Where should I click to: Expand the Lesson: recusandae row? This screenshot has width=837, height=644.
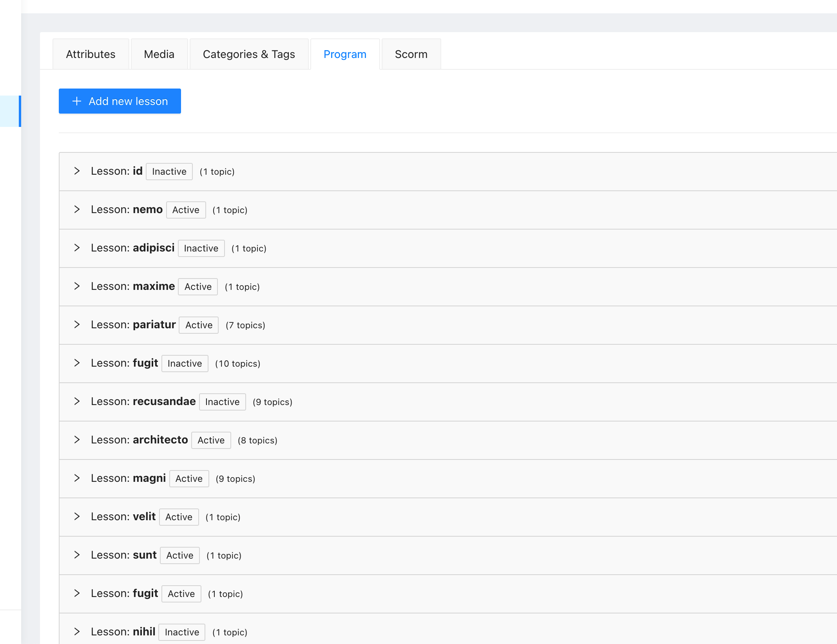[x=77, y=401]
